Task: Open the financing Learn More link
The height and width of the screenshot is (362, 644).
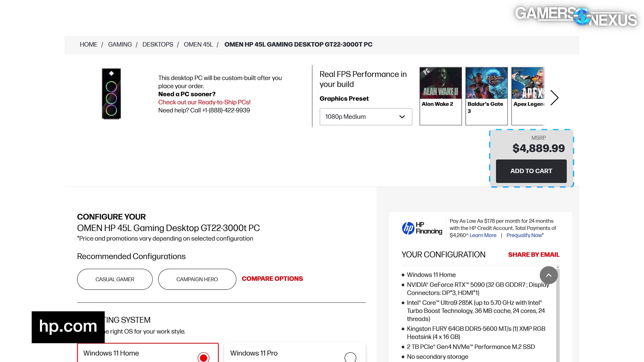Action: click(483, 235)
